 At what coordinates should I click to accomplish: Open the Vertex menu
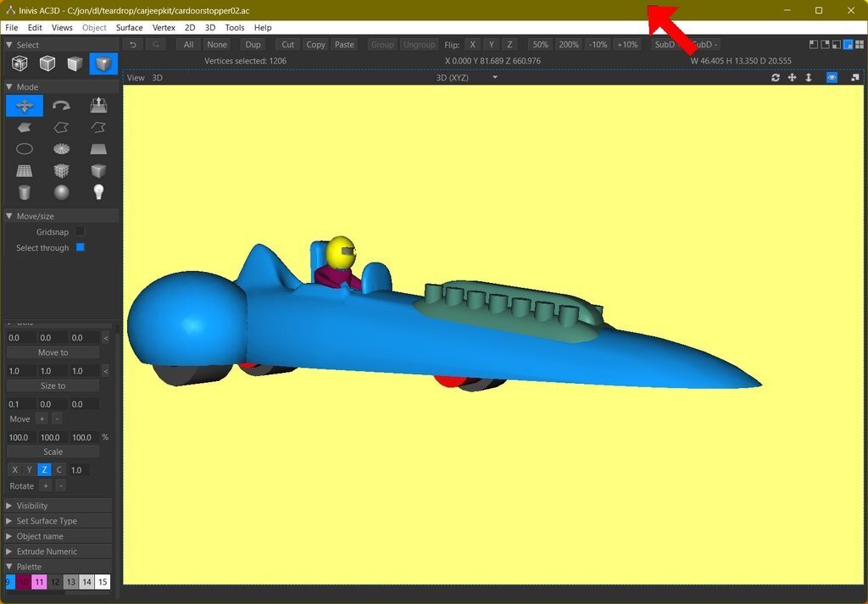coord(164,27)
